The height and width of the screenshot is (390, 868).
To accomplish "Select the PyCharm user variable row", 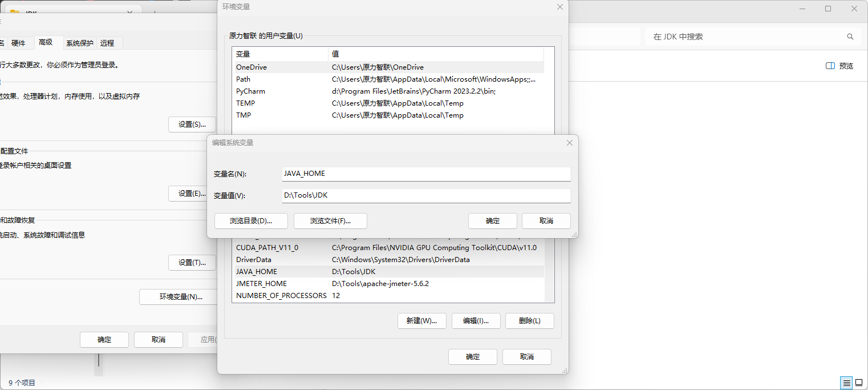I will 388,91.
